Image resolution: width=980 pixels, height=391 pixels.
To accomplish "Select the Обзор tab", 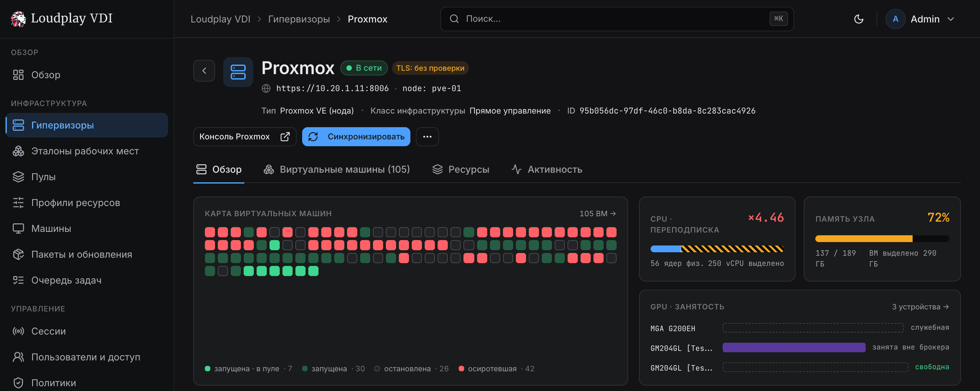I will tap(219, 169).
